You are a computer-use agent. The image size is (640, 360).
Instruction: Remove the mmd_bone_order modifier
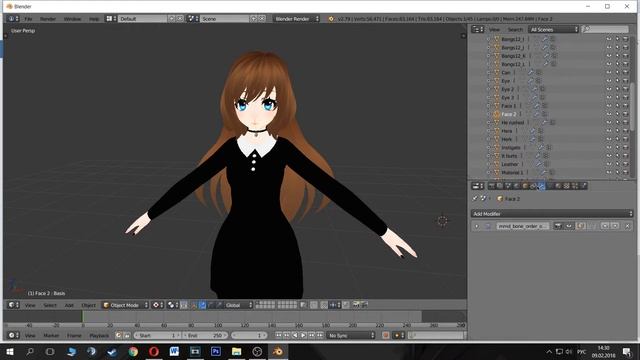[x=627, y=226]
